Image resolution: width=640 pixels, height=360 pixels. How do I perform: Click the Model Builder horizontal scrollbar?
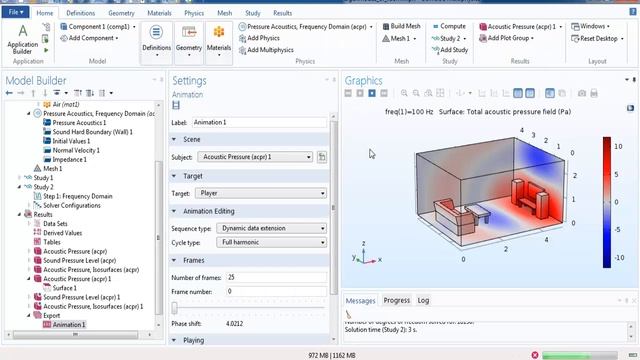click(76, 335)
